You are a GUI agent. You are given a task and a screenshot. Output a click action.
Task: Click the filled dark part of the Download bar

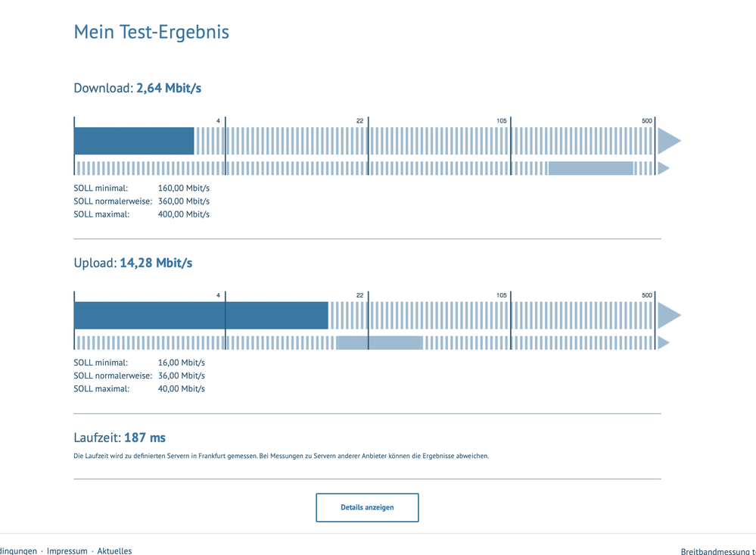(x=134, y=141)
